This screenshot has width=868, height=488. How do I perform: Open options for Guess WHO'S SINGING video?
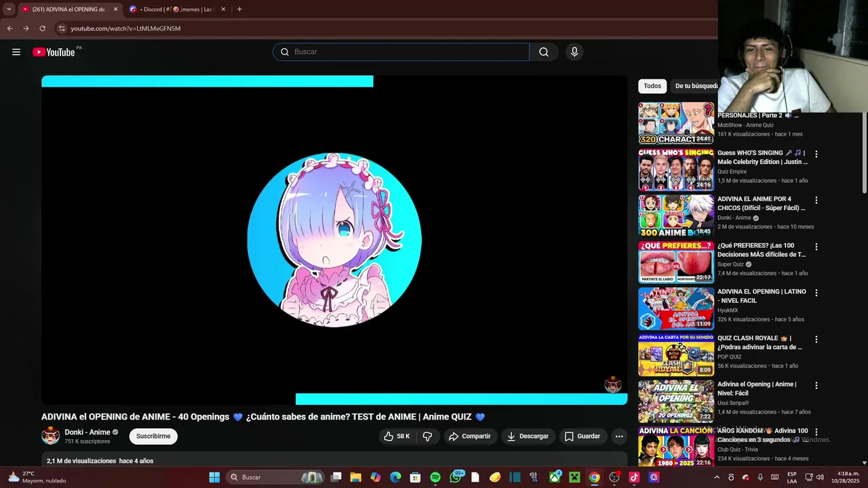pyautogui.click(x=816, y=154)
